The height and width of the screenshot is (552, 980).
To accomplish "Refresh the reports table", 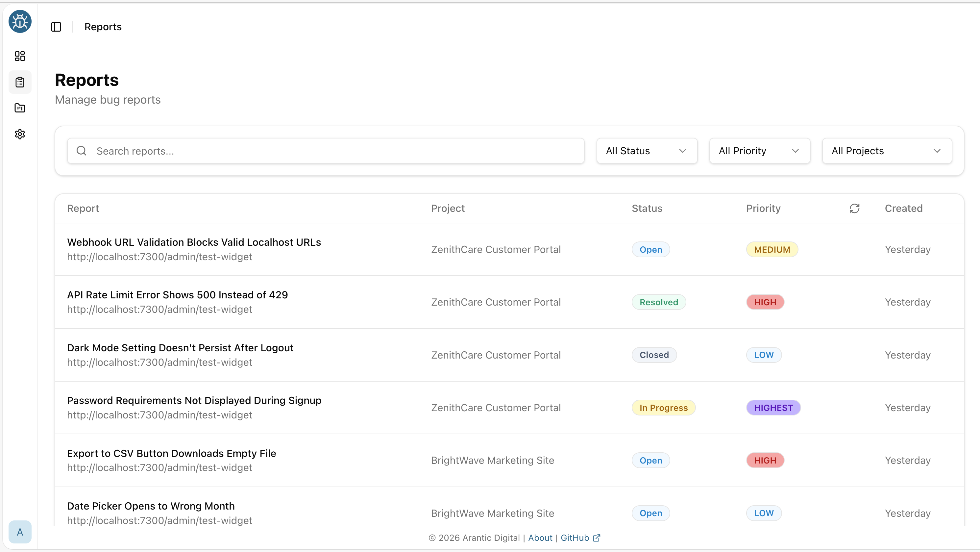I will pos(854,208).
